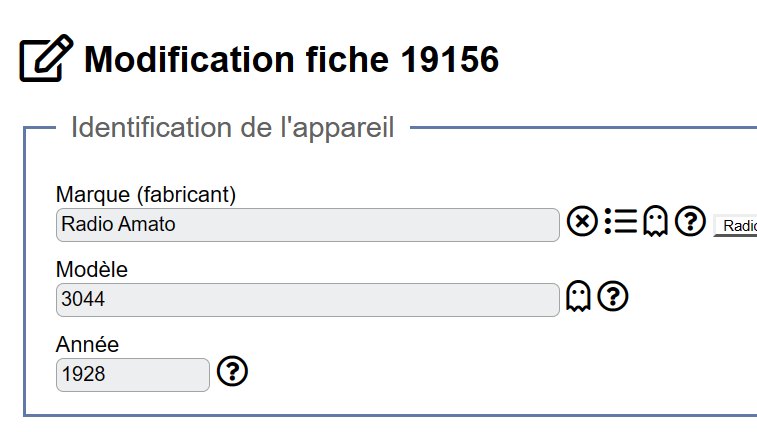Open the help icon for the Modèle field
The height and width of the screenshot is (432, 757).
(x=613, y=296)
